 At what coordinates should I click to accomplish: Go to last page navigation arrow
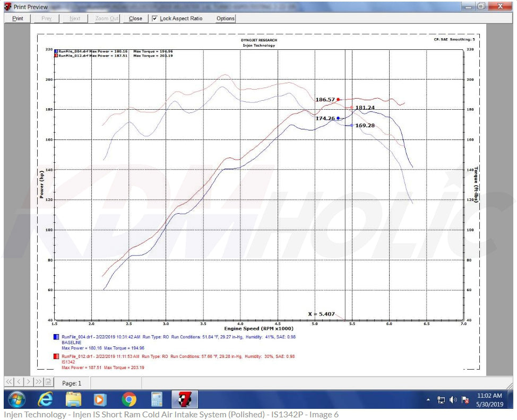[38, 382]
